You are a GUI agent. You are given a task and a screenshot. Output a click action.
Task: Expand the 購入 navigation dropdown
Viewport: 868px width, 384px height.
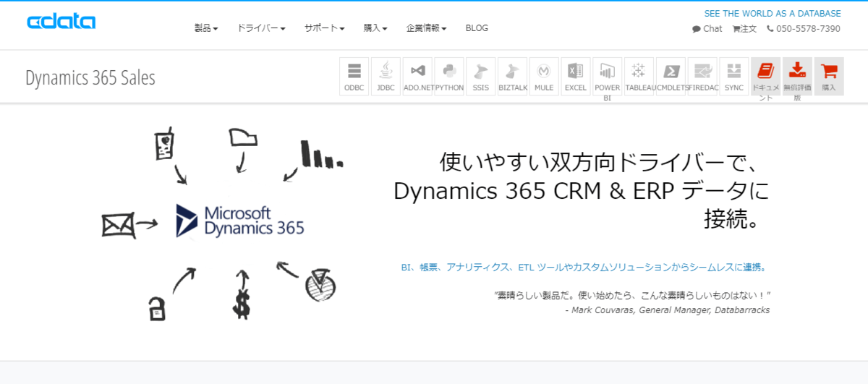pos(375,28)
